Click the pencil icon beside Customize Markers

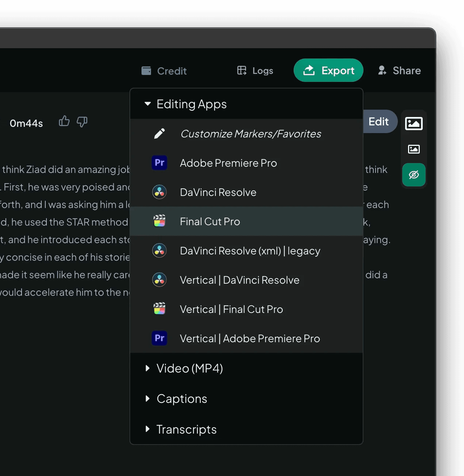(x=159, y=134)
